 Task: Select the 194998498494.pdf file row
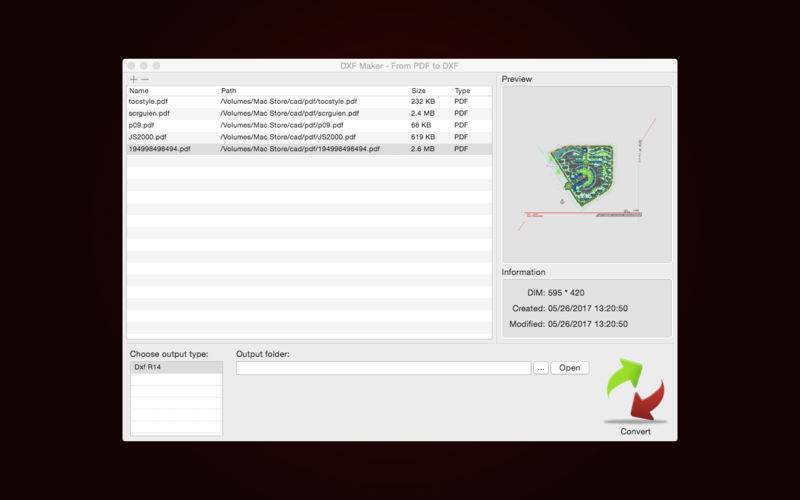click(x=309, y=149)
